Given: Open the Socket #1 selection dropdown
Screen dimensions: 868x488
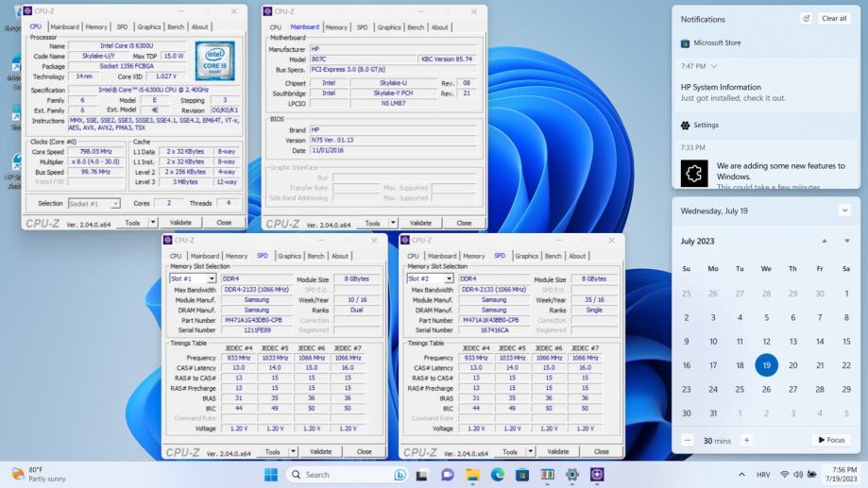Looking at the screenshot, I should [x=115, y=204].
